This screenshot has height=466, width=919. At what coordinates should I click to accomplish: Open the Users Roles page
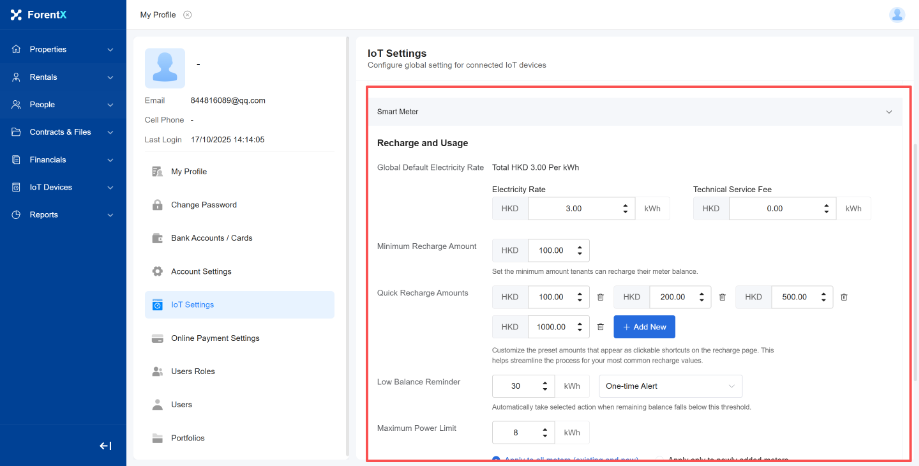[x=193, y=371]
